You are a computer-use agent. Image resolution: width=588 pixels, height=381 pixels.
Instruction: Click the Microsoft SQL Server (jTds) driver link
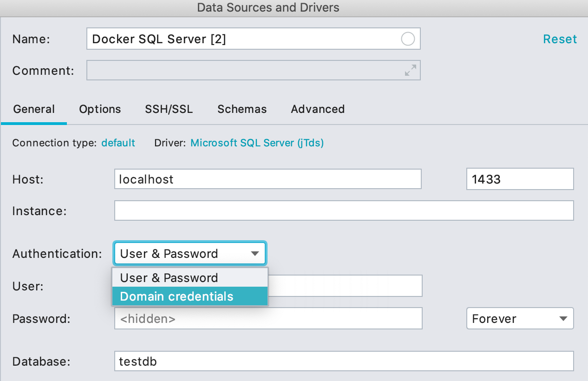pos(257,143)
